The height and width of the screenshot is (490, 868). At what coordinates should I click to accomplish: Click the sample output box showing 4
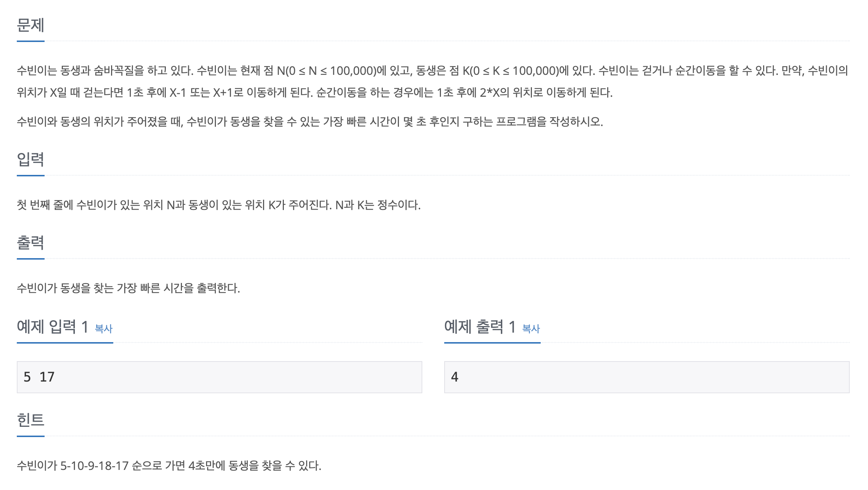[647, 377]
